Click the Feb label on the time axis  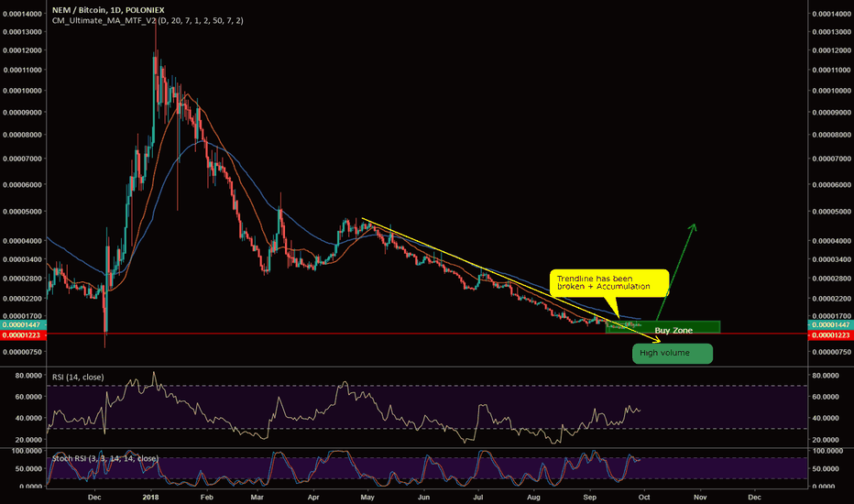[x=206, y=497]
